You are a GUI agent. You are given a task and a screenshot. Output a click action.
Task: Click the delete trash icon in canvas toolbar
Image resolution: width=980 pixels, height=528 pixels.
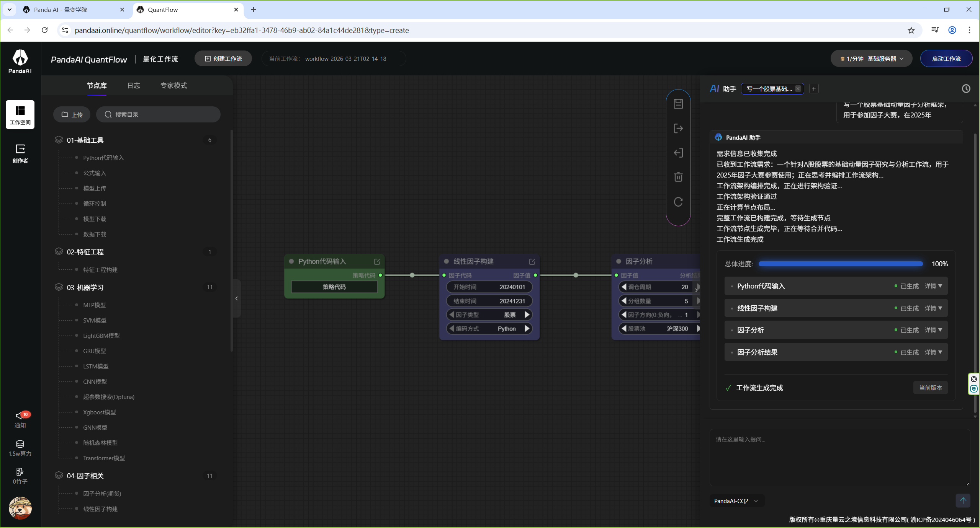point(678,177)
